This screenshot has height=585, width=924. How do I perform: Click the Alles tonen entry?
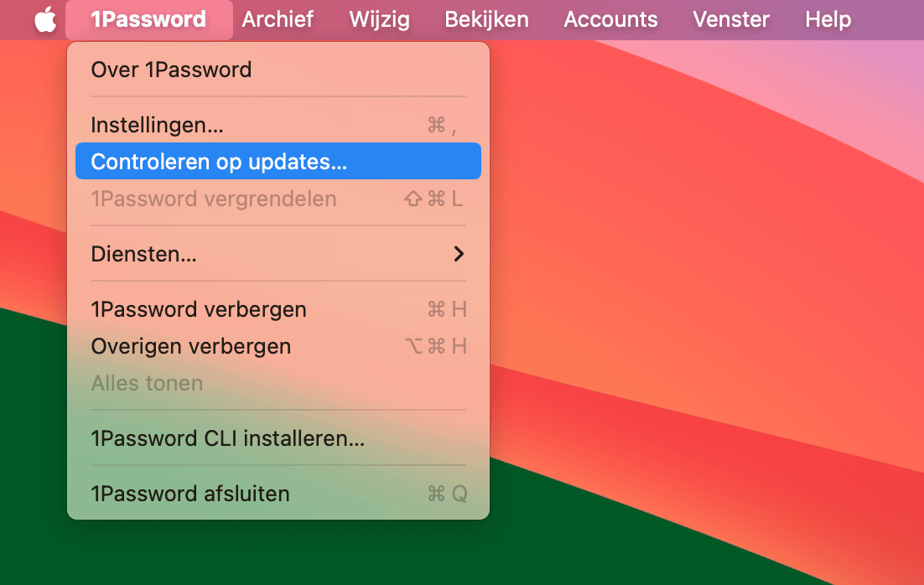(278, 383)
